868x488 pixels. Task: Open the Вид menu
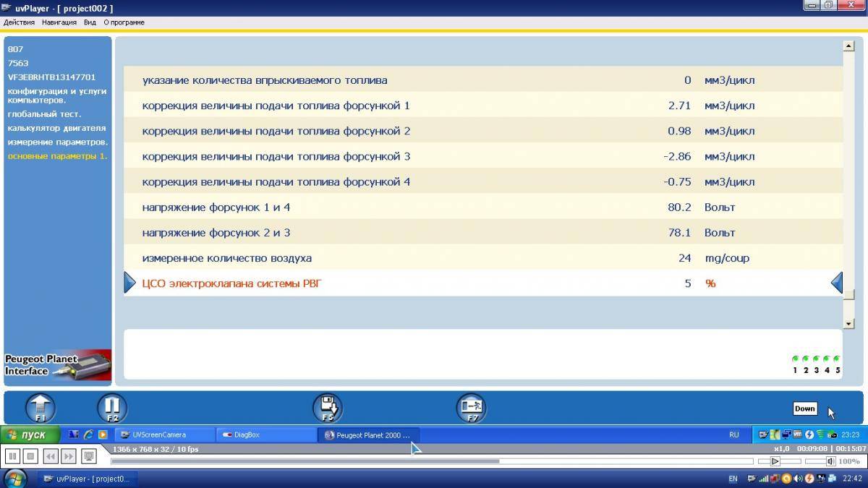point(90,22)
